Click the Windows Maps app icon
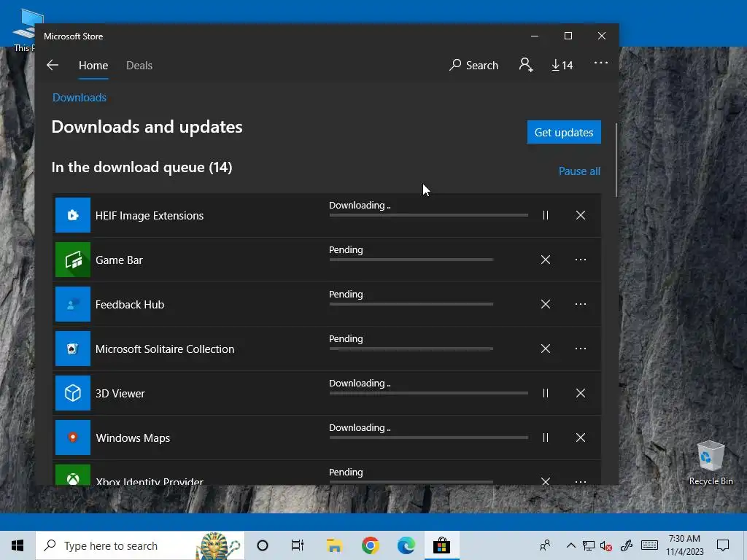Viewport: 747px width, 560px height. pos(73,437)
